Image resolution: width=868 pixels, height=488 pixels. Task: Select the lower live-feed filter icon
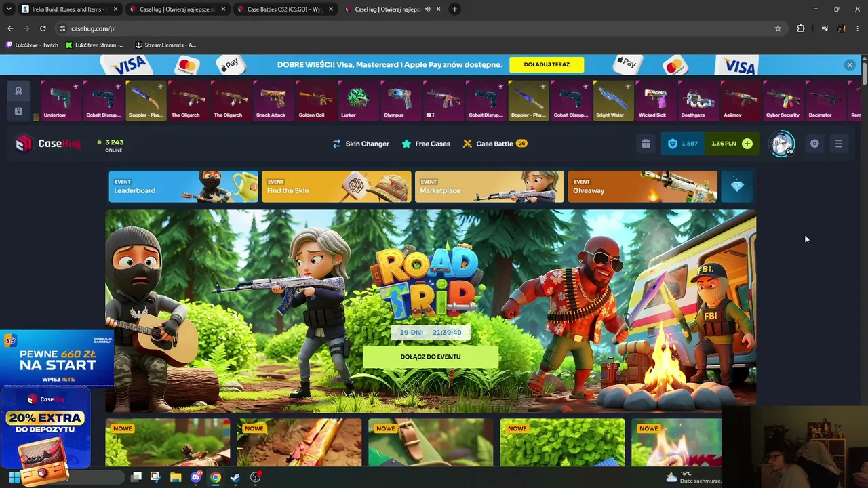(x=18, y=111)
